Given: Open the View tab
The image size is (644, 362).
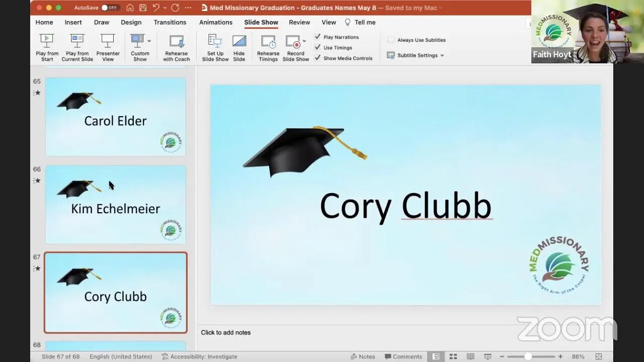Looking at the screenshot, I should tap(329, 22).
